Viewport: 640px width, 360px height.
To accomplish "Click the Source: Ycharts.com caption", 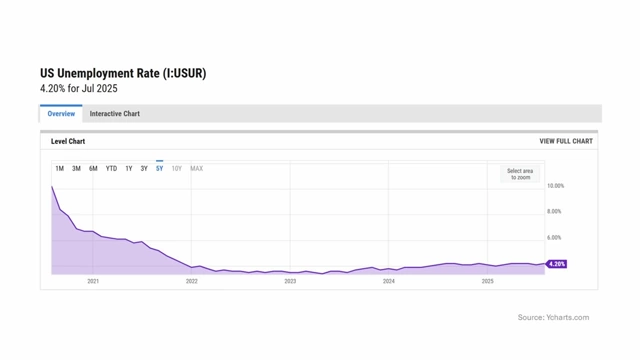I will pyautogui.click(x=553, y=317).
